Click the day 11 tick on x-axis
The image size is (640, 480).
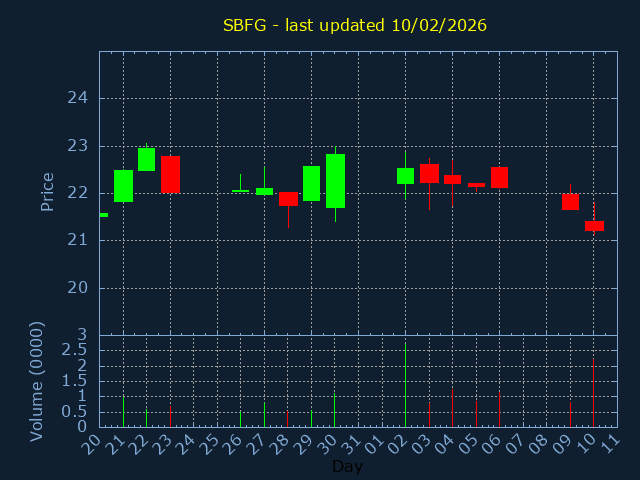coord(610,442)
